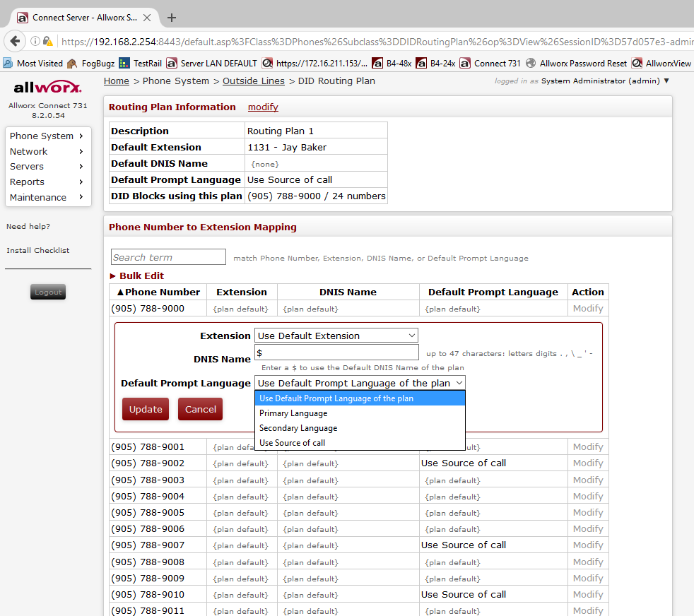
Task: Click the 1131 - Jay Baker default extension value
Action: click(287, 148)
